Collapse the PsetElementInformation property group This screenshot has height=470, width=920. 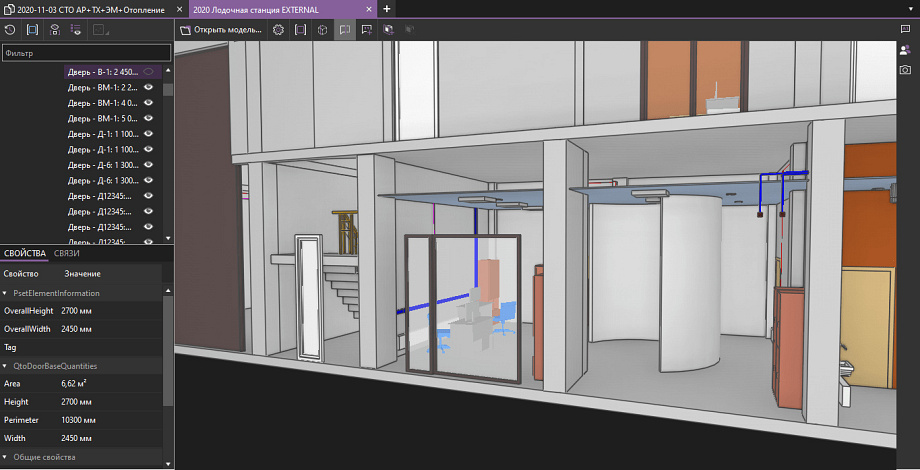point(6,293)
